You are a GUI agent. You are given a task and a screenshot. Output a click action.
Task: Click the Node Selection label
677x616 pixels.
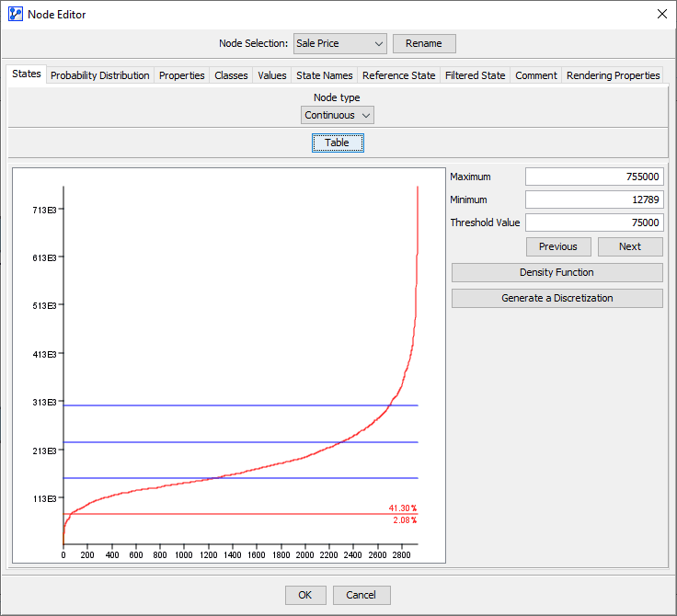253,43
